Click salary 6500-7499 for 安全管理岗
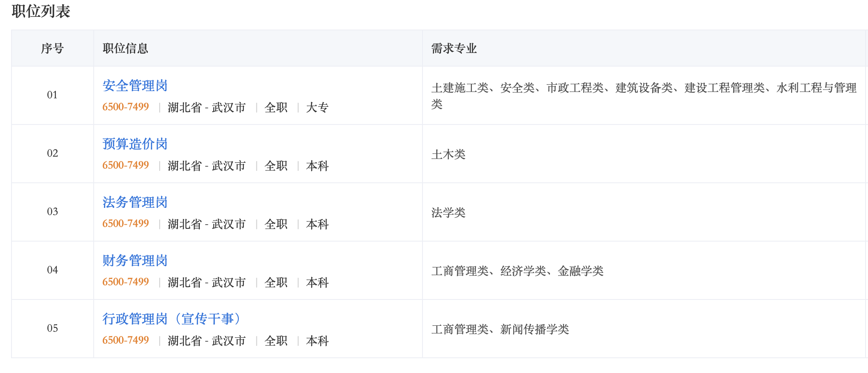This screenshot has height=373, width=868. (126, 107)
